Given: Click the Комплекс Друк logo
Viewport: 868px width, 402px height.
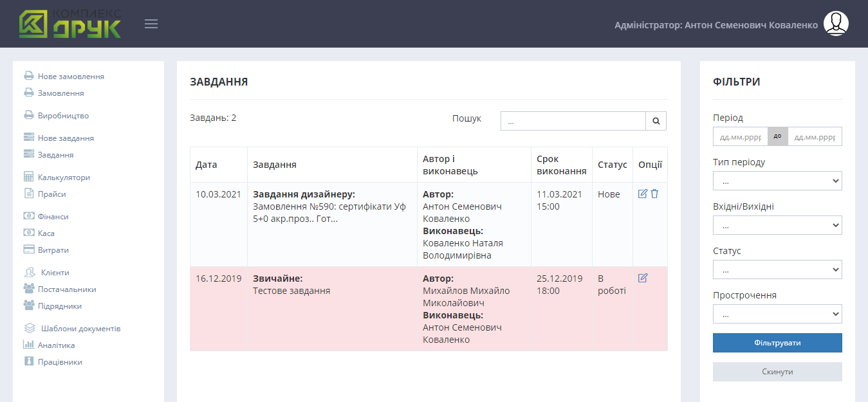Looking at the screenshot, I should (x=69, y=24).
